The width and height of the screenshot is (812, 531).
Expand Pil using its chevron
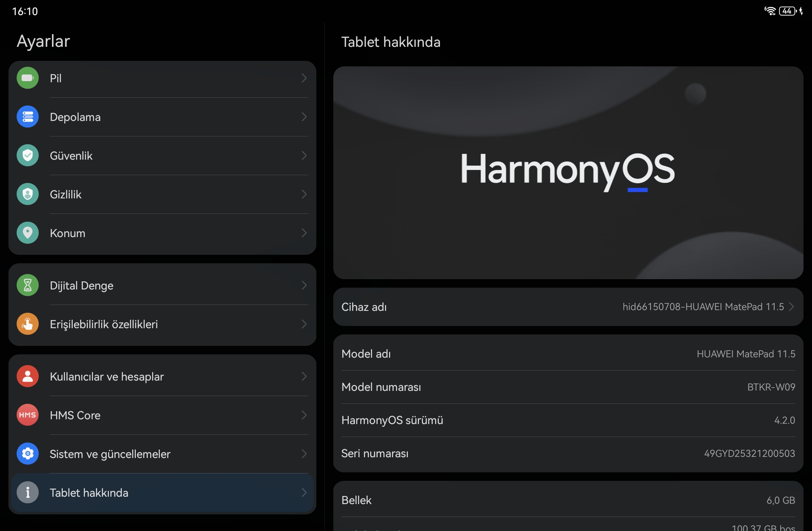(304, 78)
